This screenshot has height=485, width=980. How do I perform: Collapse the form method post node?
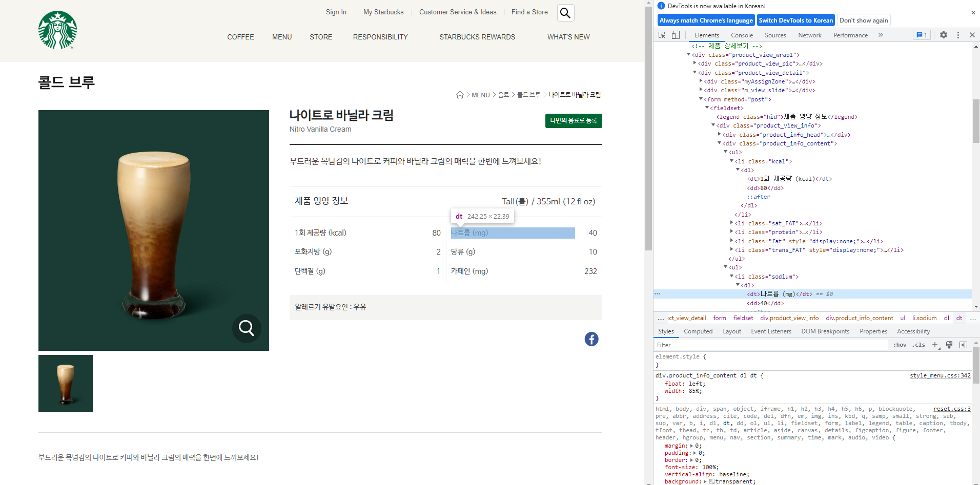(x=701, y=99)
